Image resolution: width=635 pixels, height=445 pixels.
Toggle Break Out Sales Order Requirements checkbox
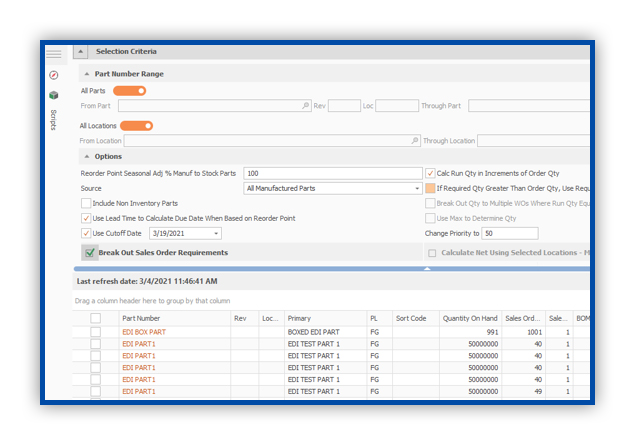[x=89, y=253]
